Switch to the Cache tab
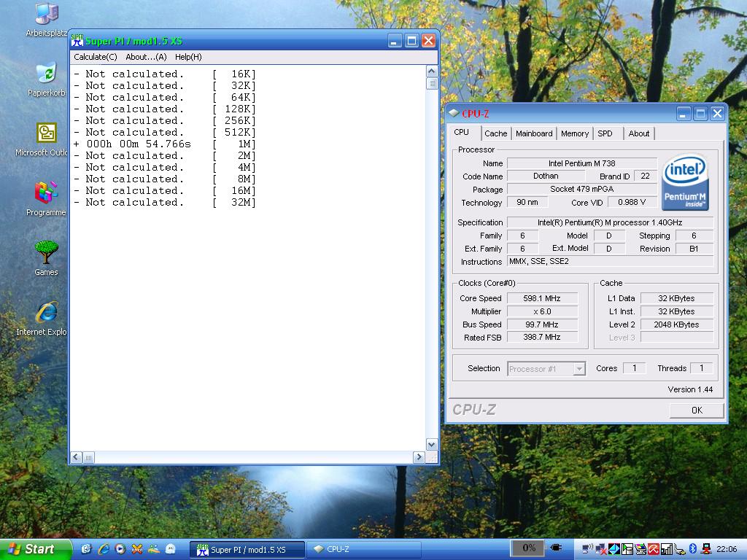 point(495,133)
